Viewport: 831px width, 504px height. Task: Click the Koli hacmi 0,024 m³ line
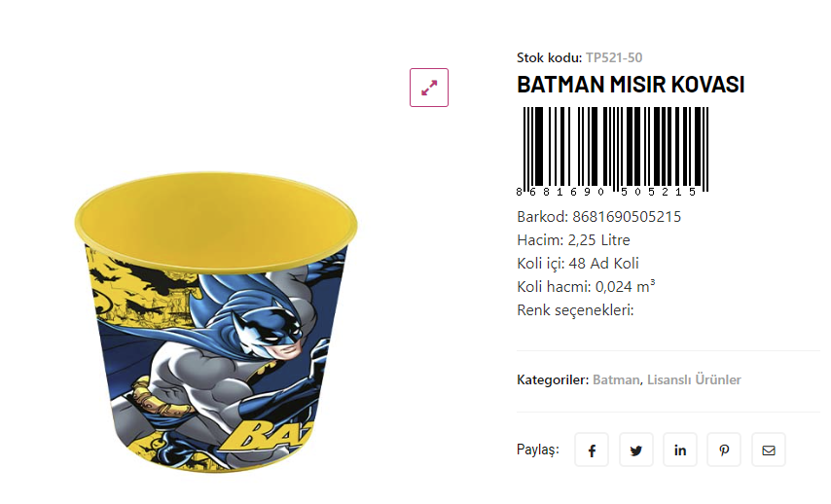pyautogui.click(x=586, y=286)
